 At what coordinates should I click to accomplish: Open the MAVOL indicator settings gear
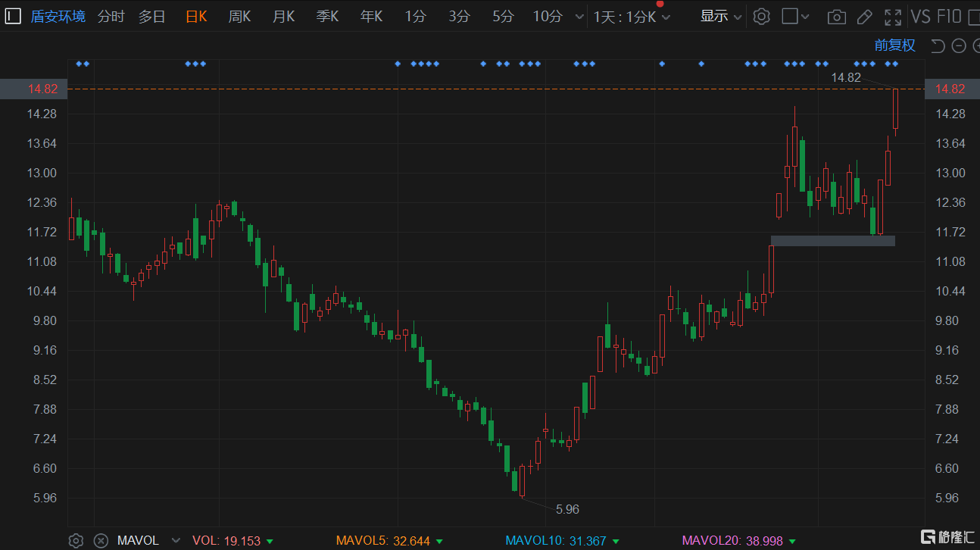tap(75, 540)
